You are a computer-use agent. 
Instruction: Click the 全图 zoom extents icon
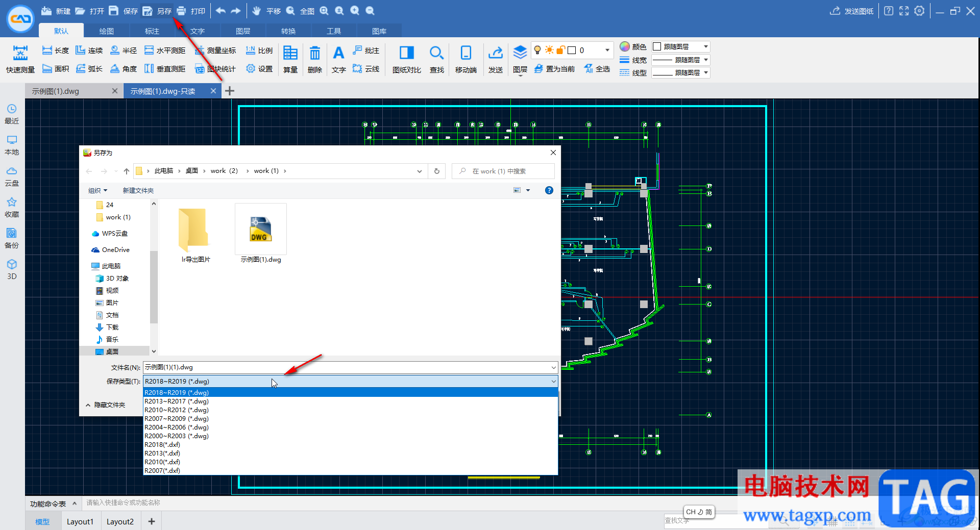290,11
